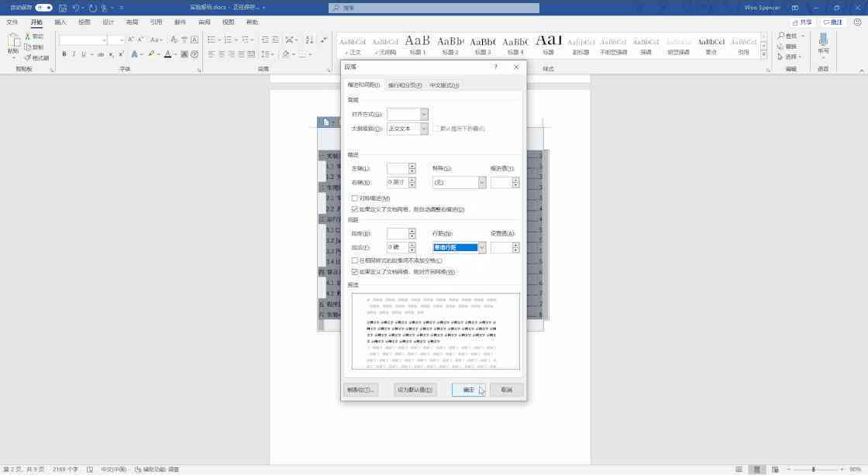868x475 pixels.
Task: Apply superscript formatting
Action: coord(121,54)
